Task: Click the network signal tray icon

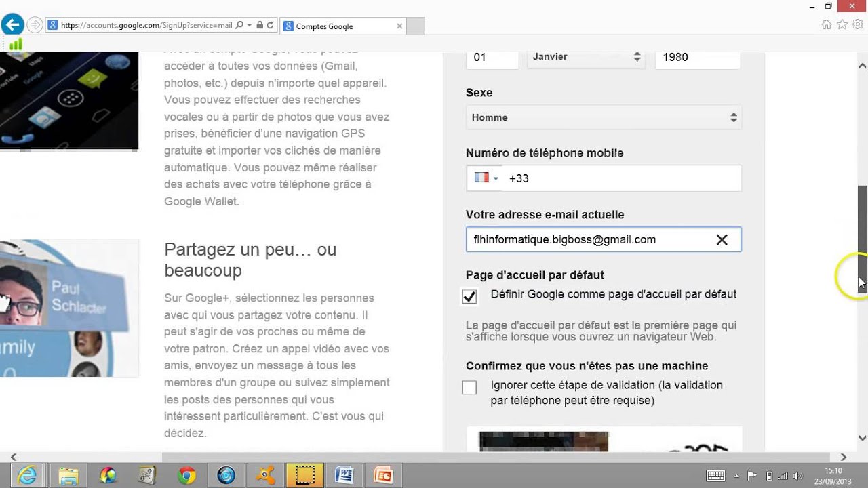Action: click(783, 476)
